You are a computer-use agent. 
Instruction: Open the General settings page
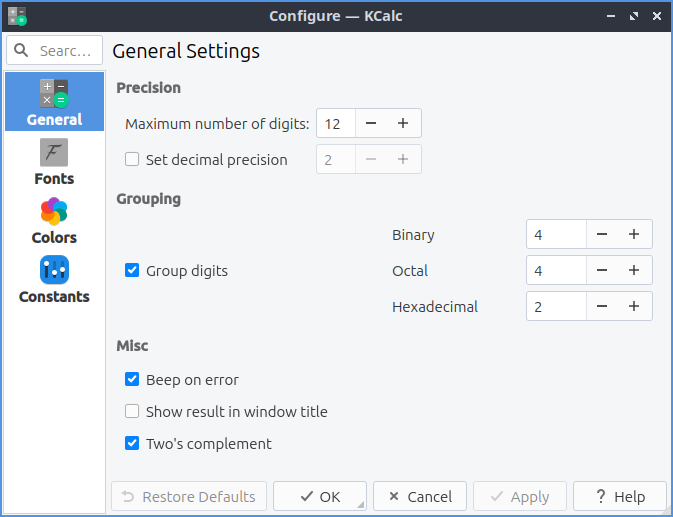pyautogui.click(x=54, y=102)
